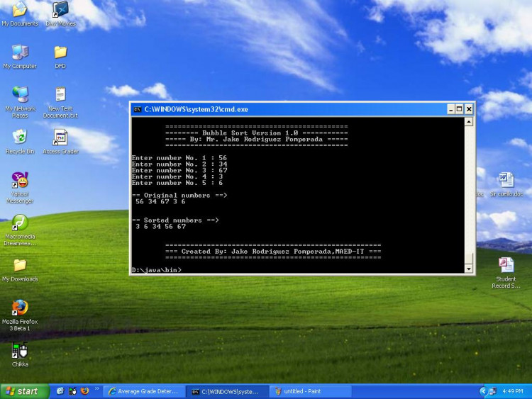Click the '56 34 67 3 6' original list
The image size is (532, 399).
(x=160, y=201)
